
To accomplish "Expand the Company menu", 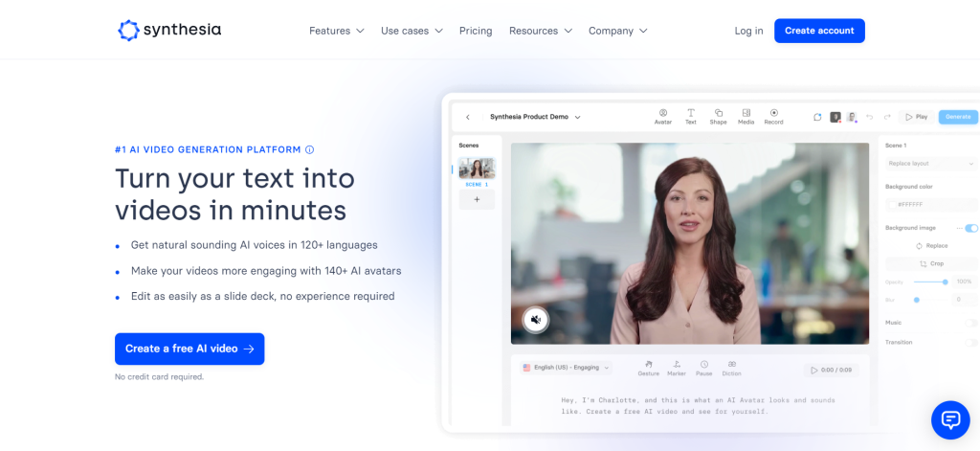I will click(617, 31).
